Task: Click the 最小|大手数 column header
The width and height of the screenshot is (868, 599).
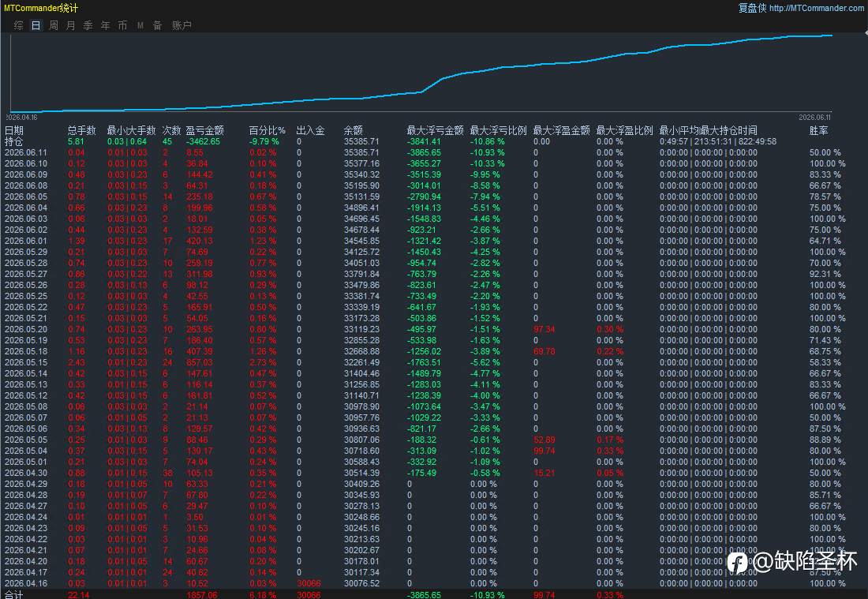Action: coord(131,131)
